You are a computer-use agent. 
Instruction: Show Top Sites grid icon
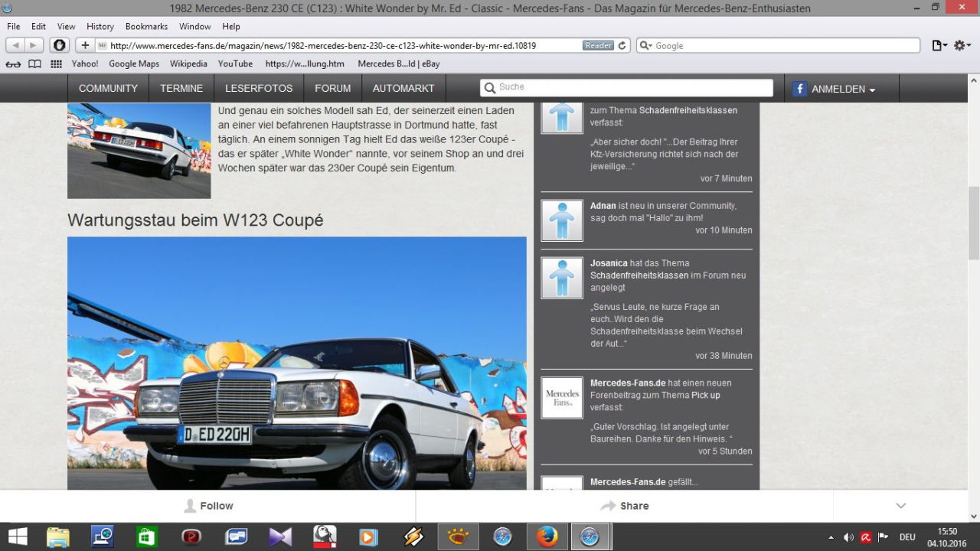[x=56, y=64]
